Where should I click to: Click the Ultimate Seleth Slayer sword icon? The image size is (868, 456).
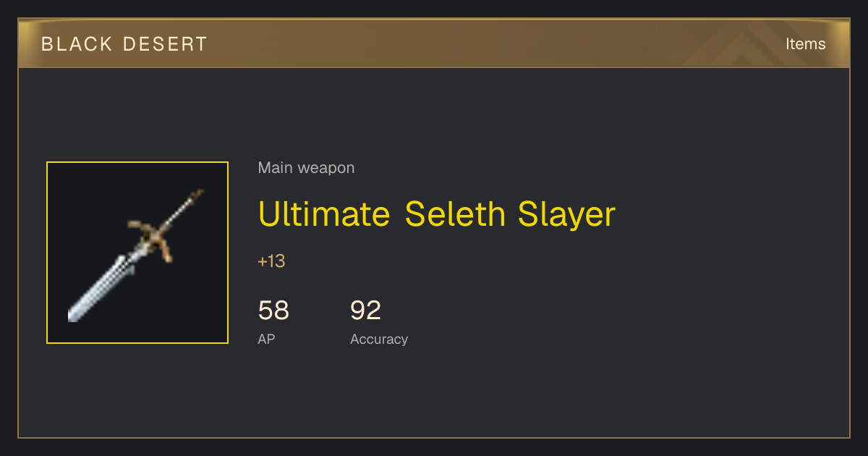(x=137, y=253)
